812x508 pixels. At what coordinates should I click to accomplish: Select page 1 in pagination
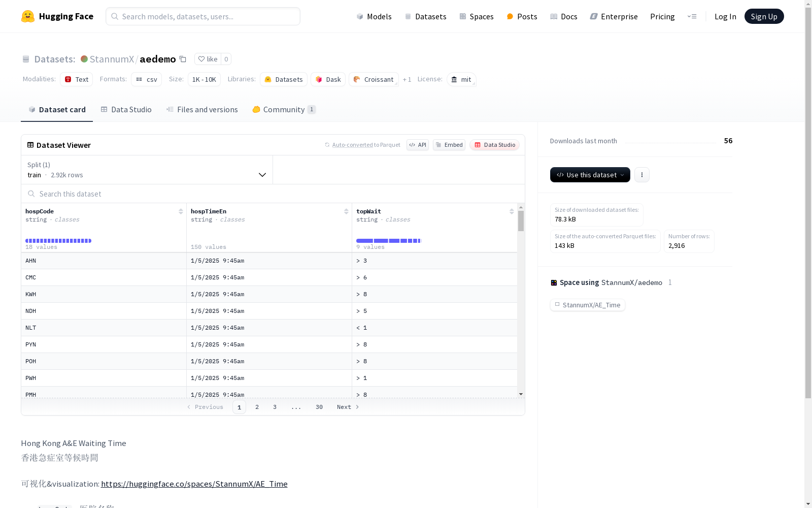(239, 407)
